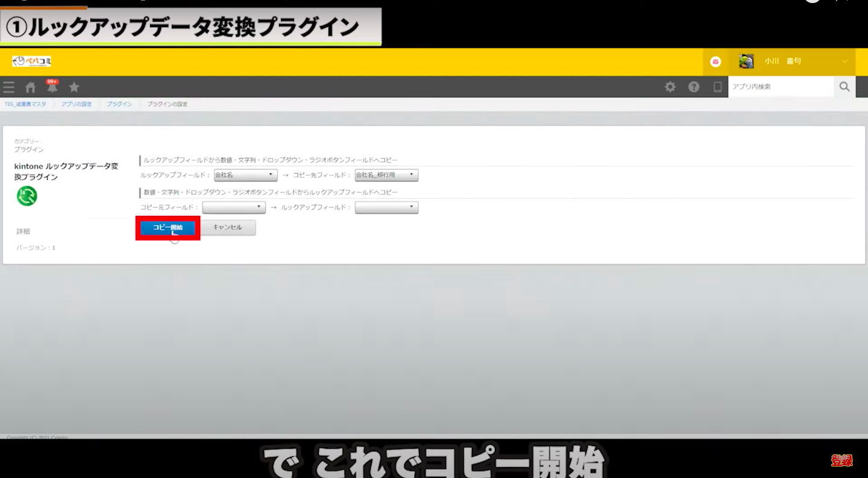Click the question mark help icon
Viewport: 868px width, 478px height.
point(694,87)
